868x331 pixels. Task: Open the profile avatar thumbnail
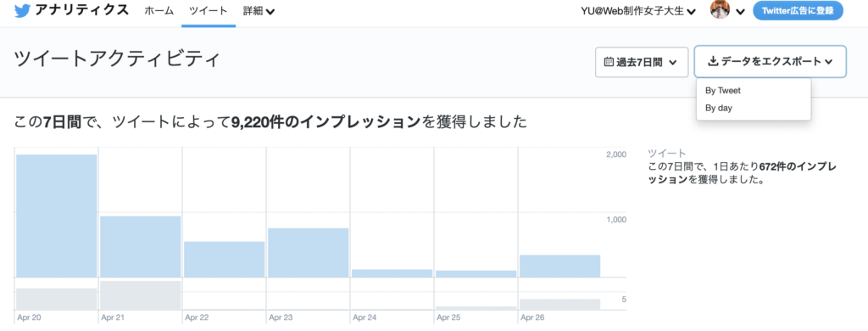tap(721, 9)
